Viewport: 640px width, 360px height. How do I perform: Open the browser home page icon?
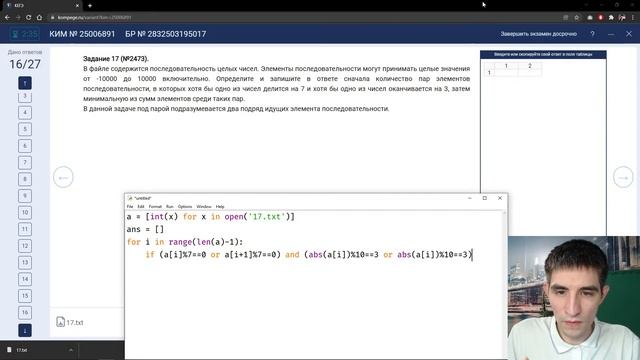39,18
